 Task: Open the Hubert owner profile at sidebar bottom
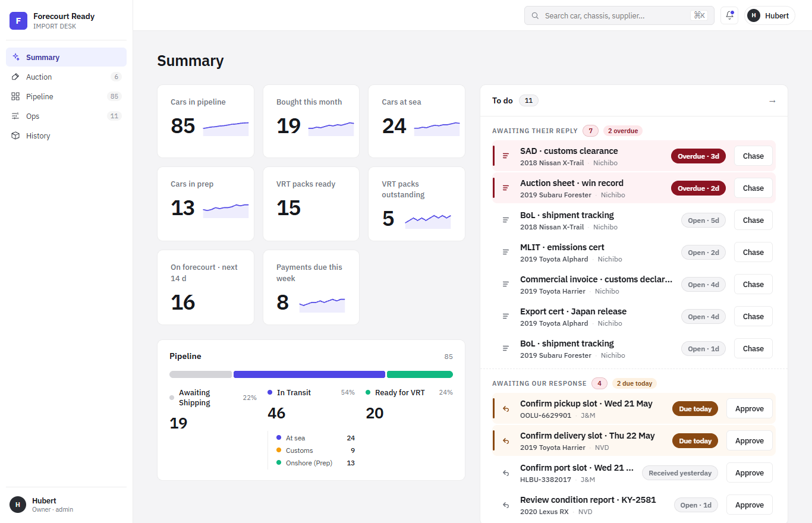[66, 505]
